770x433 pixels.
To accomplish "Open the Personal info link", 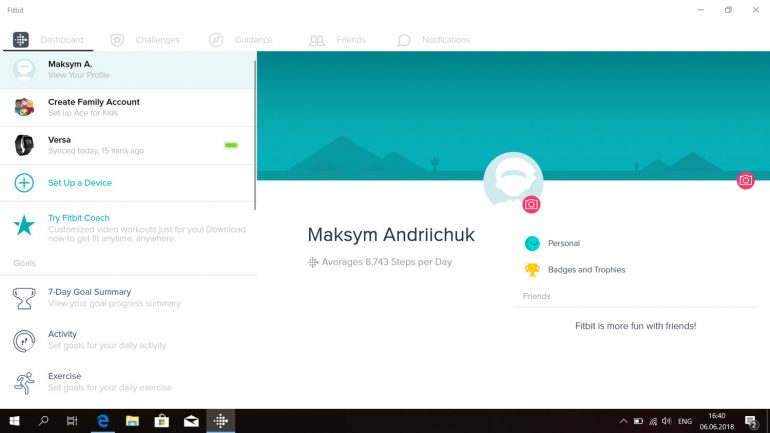I will pyautogui.click(x=563, y=243).
